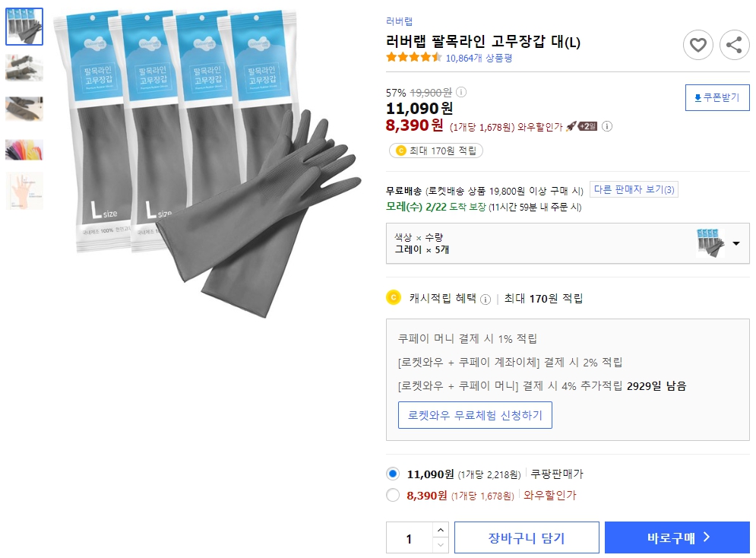Open info icon next to 와우할인가 label

(x=607, y=128)
